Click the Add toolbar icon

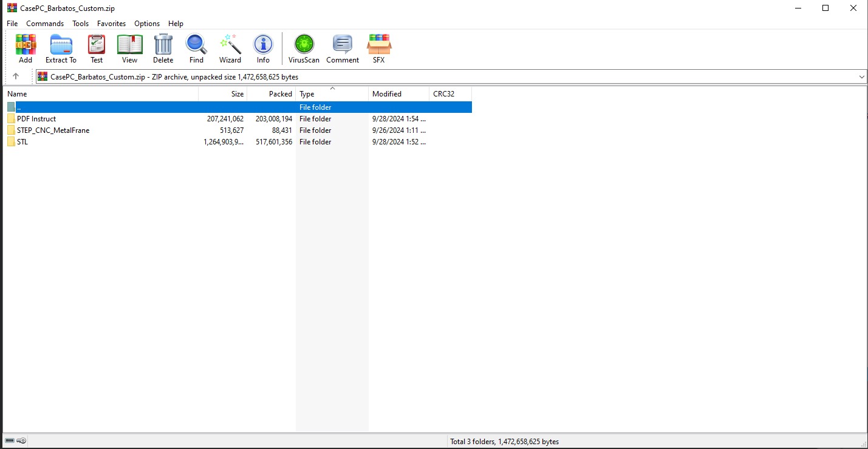pyautogui.click(x=26, y=49)
